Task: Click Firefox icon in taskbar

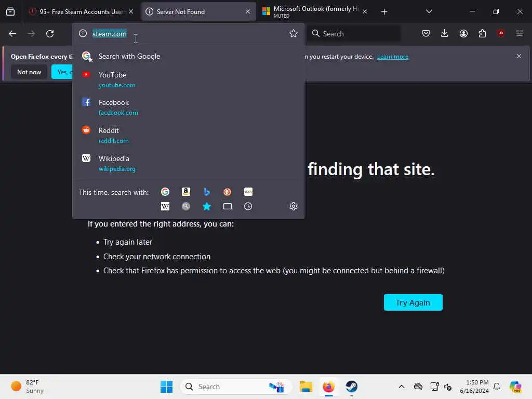Action: pyautogui.click(x=328, y=387)
